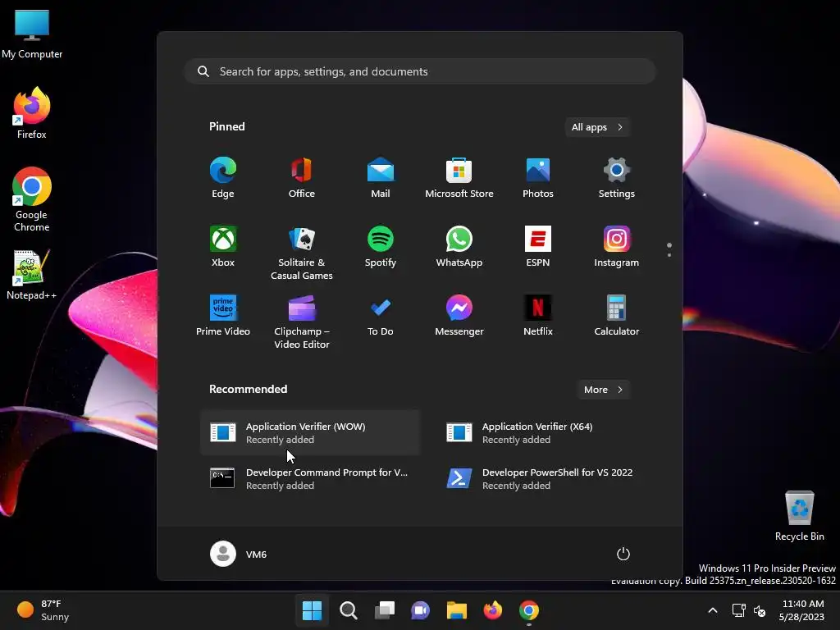Open Microsoft Store from pinned apps
840x630 pixels.
click(x=459, y=178)
